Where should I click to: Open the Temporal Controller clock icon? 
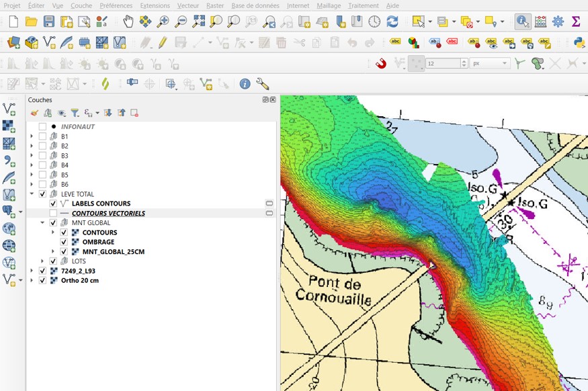click(374, 21)
